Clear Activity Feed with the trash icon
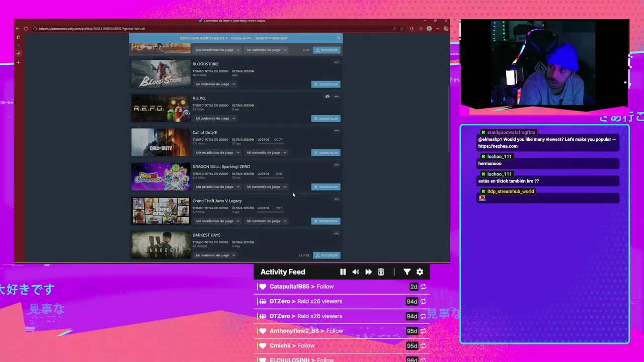The height and width of the screenshot is (362, 644). click(x=381, y=272)
